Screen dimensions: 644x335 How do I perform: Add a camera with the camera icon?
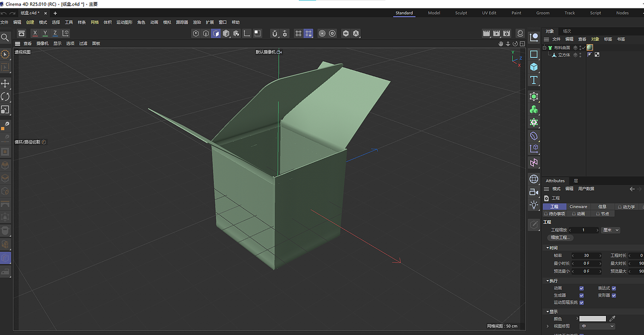click(533, 192)
